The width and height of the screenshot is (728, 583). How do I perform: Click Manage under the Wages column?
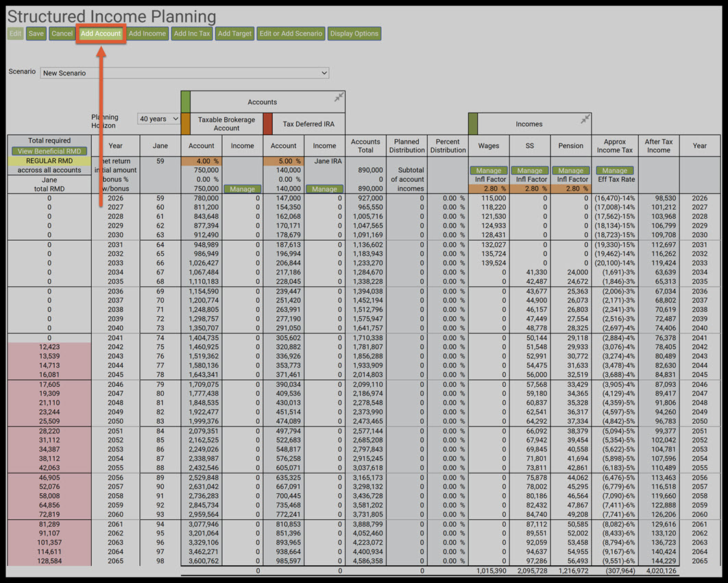pos(489,171)
